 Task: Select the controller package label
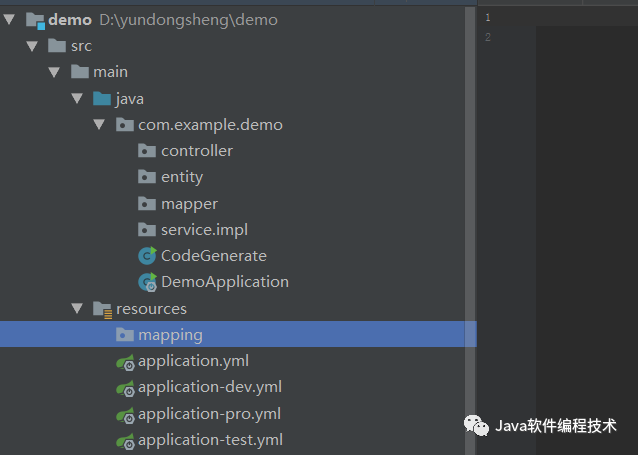(197, 151)
